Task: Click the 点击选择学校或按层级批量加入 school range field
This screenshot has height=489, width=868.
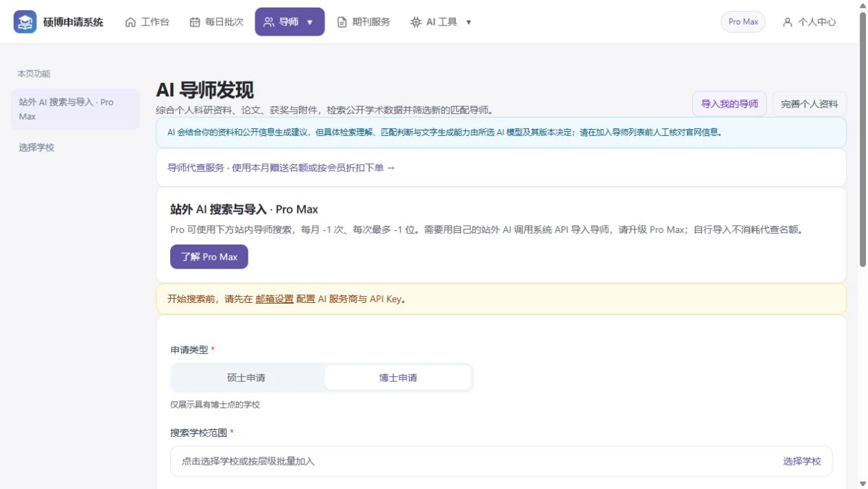Action: [x=502, y=462]
